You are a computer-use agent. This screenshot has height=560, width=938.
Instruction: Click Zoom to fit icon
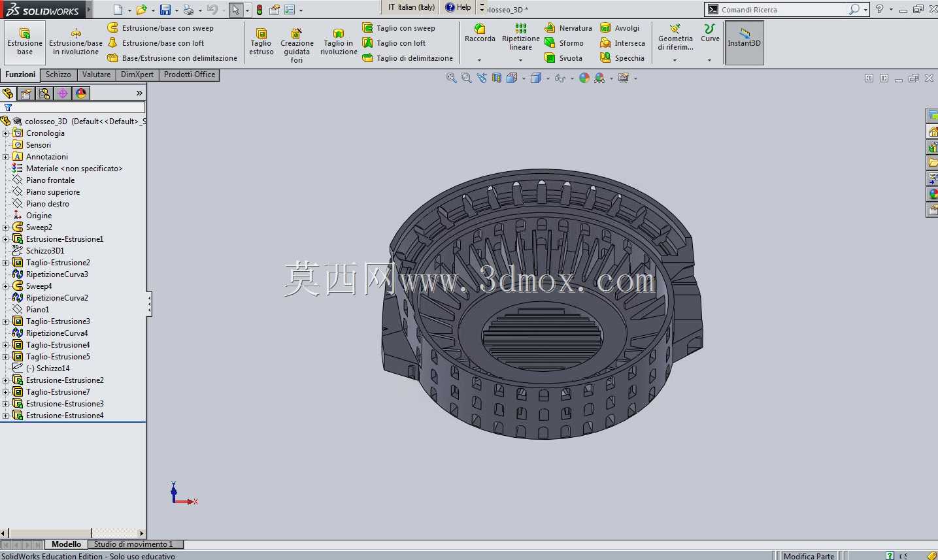tap(451, 78)
